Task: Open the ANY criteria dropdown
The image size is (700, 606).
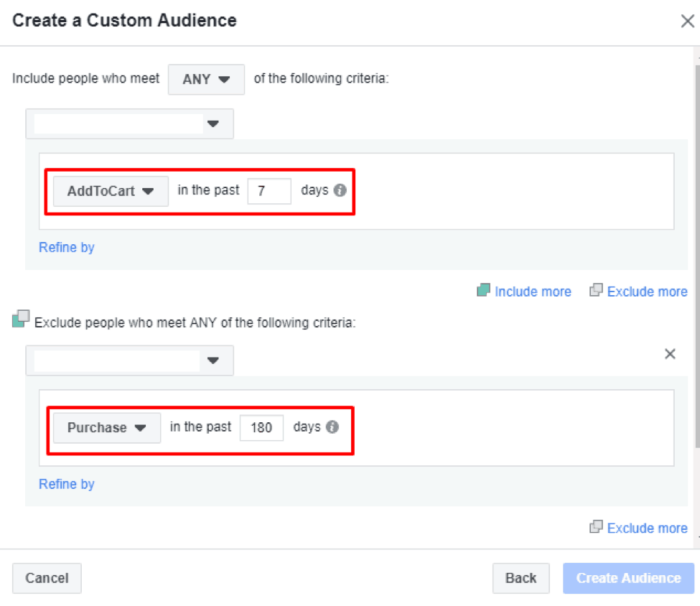Action: click(x=206, y=80)
